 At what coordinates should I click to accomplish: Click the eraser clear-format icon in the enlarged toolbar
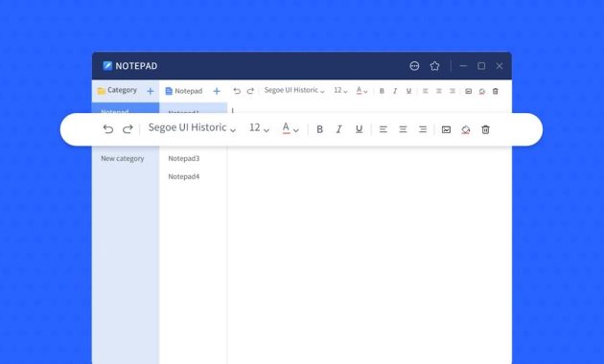tap(466, 129)
